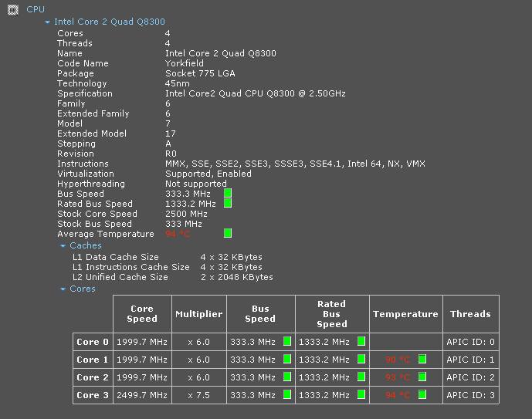Click the Stock Bus Speed value 333 MHz

point(184,224)
